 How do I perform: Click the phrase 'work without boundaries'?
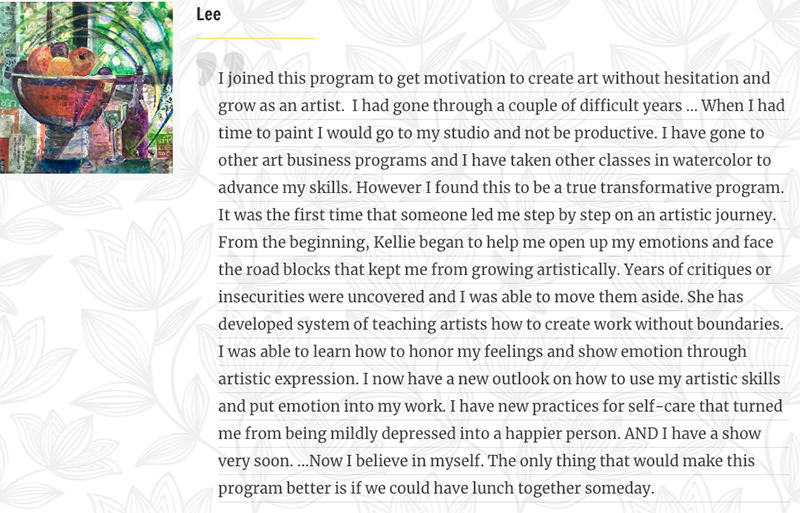click(x=685, y=324)
